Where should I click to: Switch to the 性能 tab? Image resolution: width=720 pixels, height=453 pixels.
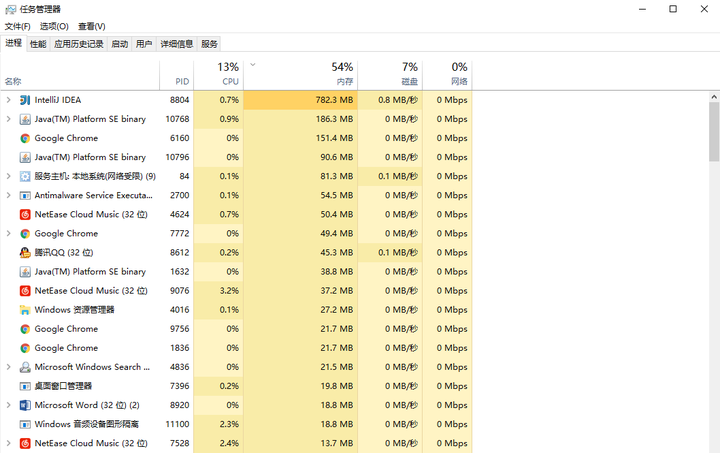click(x=38, y=44)
